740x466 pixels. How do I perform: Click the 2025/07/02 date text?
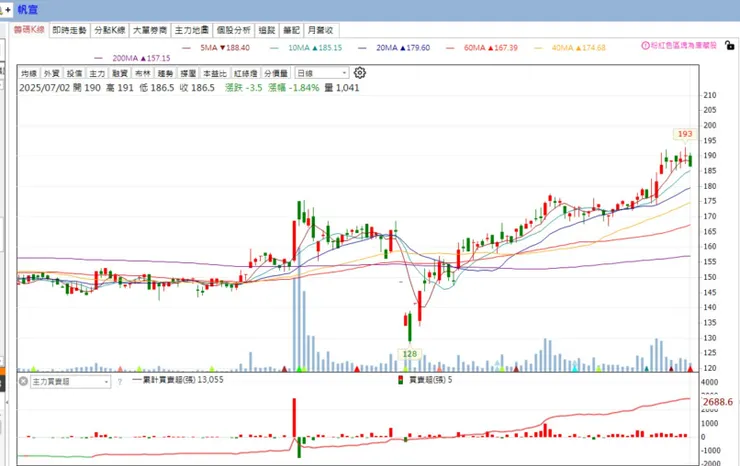coord(43,88)
